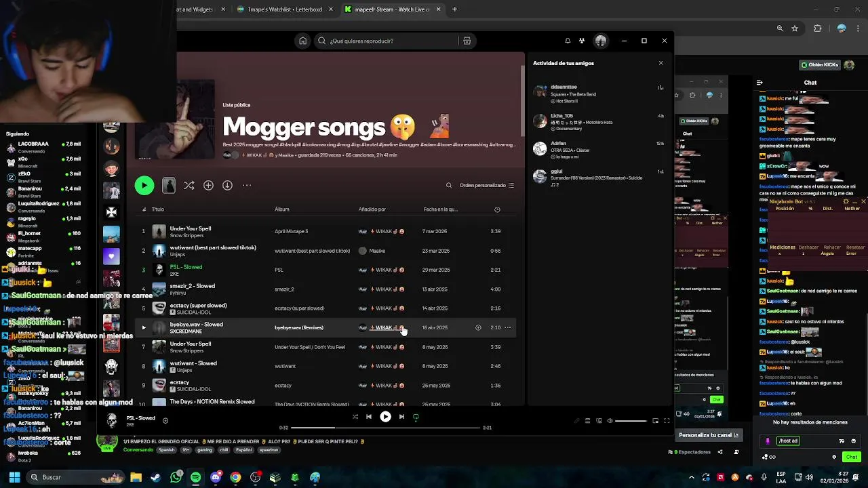This screenshot has height=488, width=868.
Task: Toggle repeat in the bottom player bar
Action: pos(416,417)
